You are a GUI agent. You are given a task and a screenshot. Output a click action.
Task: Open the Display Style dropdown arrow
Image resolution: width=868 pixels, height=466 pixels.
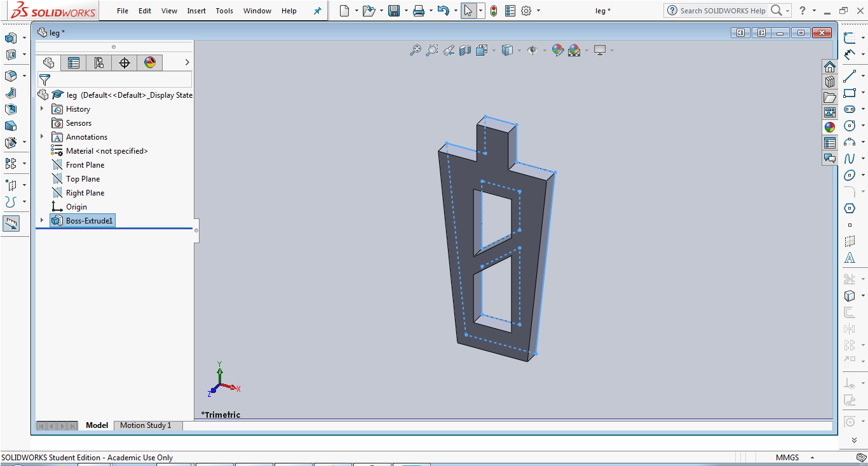point(520,51)
